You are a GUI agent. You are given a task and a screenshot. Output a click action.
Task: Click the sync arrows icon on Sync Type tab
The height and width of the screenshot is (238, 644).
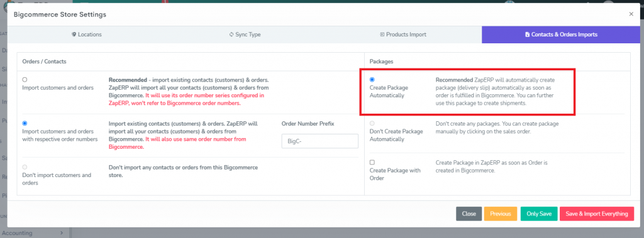pyautogui.click(x=231, y=35)
